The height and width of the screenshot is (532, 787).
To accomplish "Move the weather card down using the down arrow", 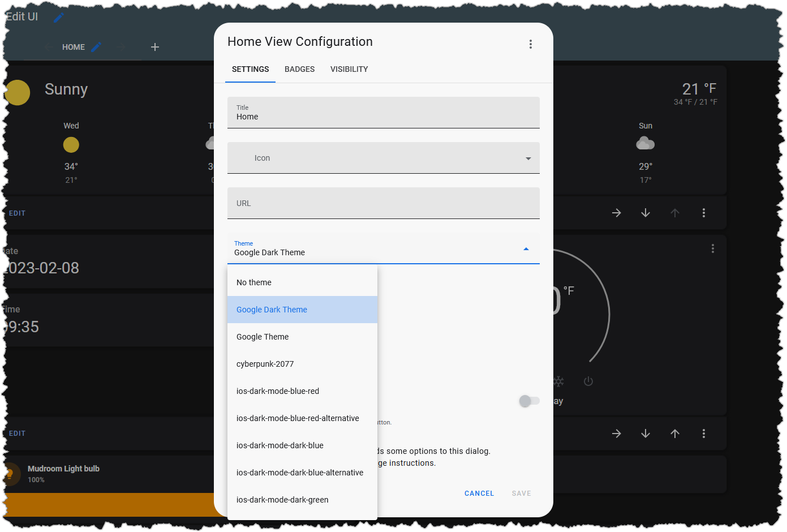I will [x=645, y=213].
